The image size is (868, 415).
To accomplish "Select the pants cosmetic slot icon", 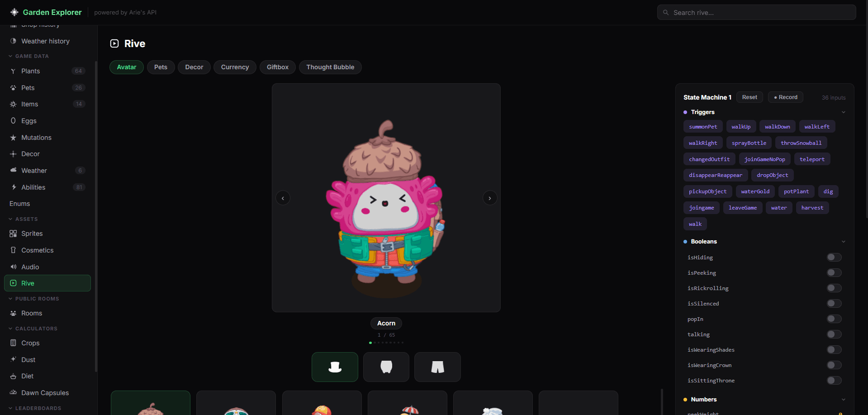I will pyautogui.click(x=437, y=367).
